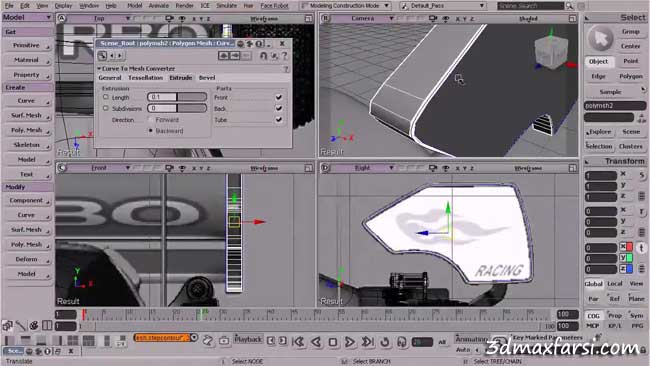Toggle the eye icon in Right viewport
Viewport: 650px width, 366px height.
click(x=446, y=168)
